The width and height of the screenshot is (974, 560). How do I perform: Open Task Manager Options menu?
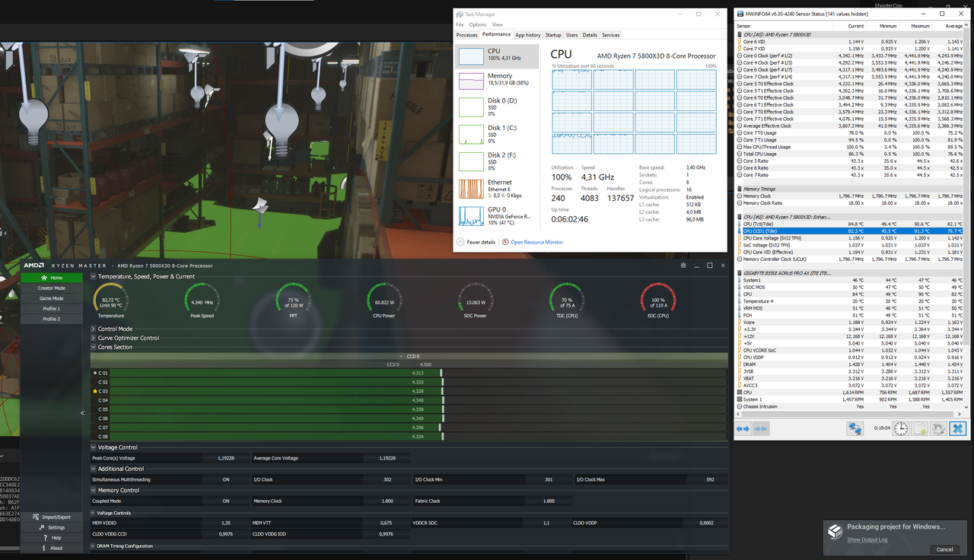coord(477,25)
